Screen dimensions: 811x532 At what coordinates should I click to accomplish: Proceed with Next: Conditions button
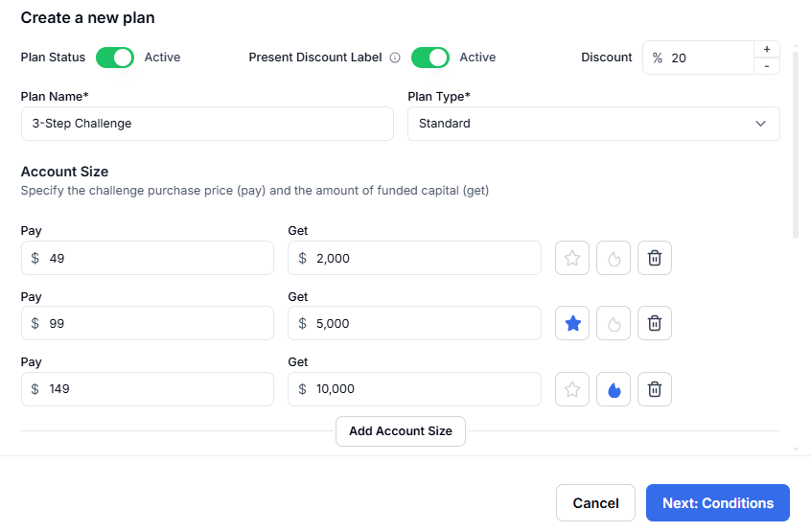click(x=718, y=503)
